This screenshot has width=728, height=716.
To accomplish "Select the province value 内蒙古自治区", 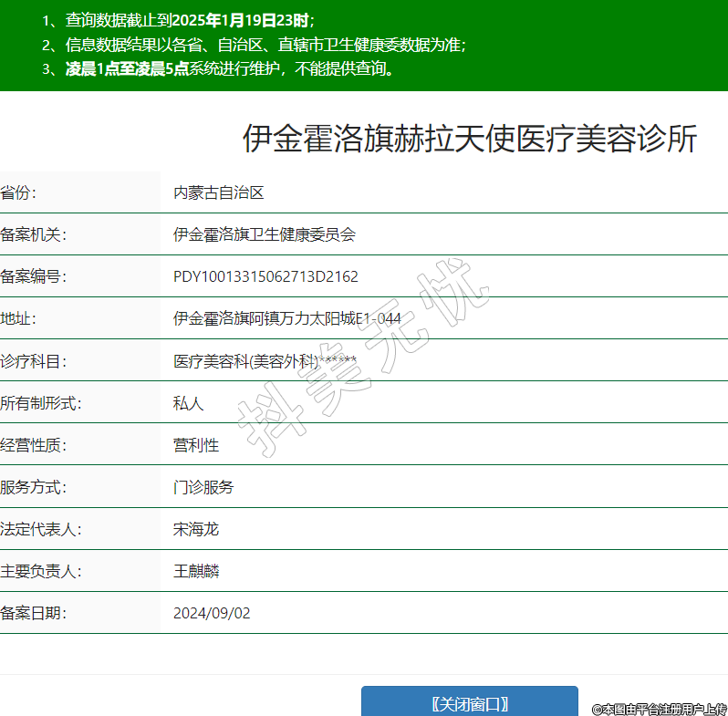I will (218, 192).
